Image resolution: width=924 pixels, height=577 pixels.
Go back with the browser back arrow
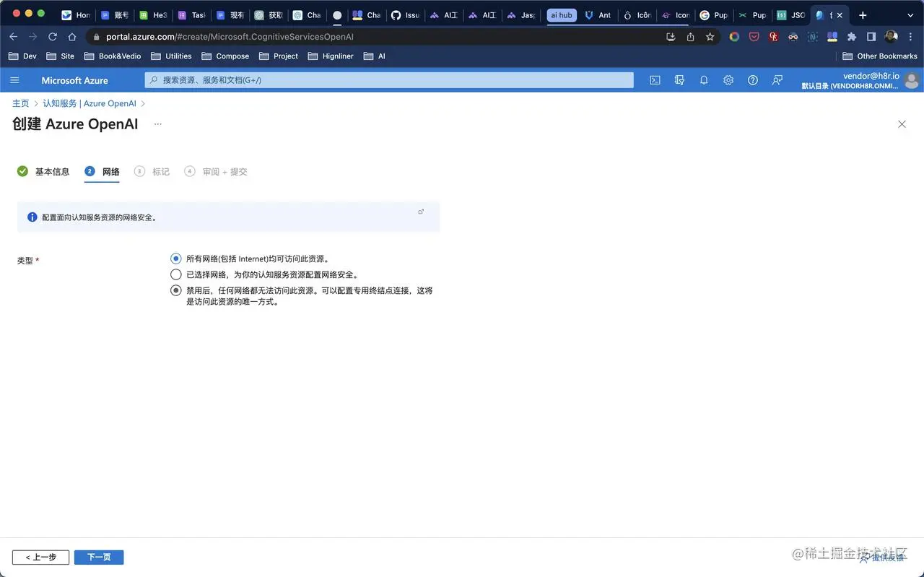[13, 36]
